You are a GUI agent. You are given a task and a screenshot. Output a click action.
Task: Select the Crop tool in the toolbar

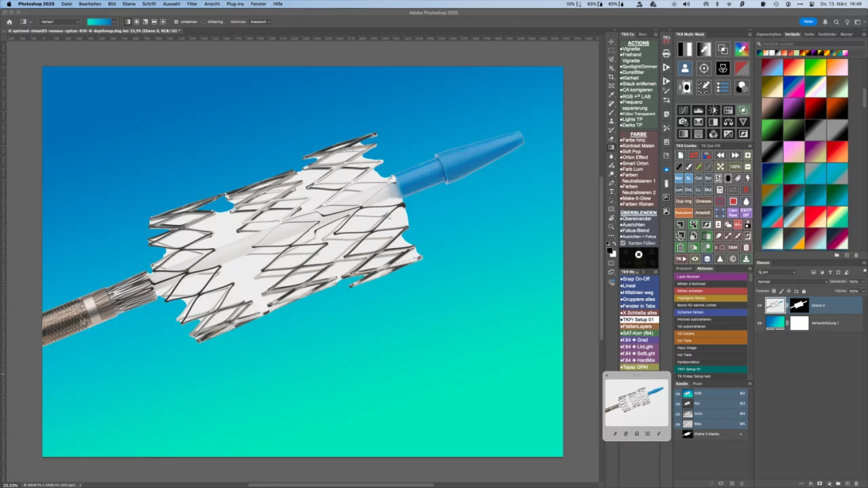tap(611, 77)
